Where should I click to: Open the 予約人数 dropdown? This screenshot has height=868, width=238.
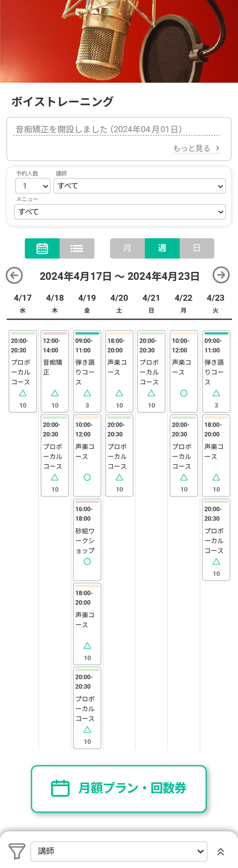click(x=33, y=186)
